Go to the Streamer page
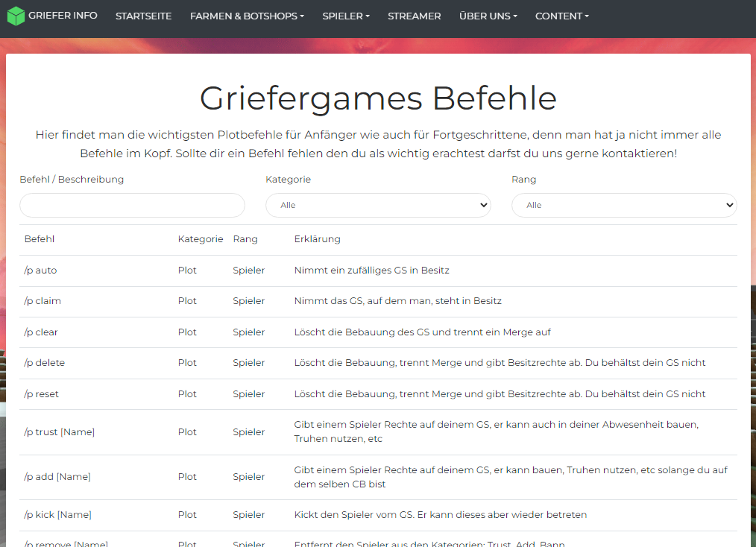 pos(415,16)
